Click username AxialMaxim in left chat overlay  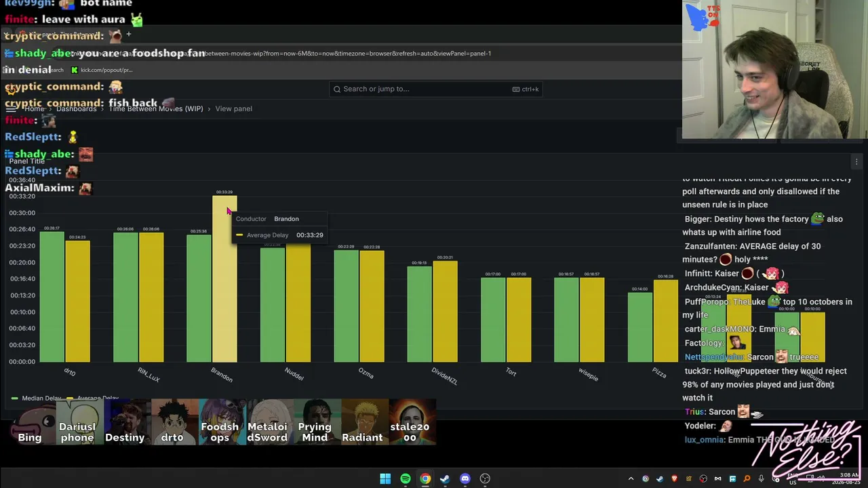tap(39, 188)
